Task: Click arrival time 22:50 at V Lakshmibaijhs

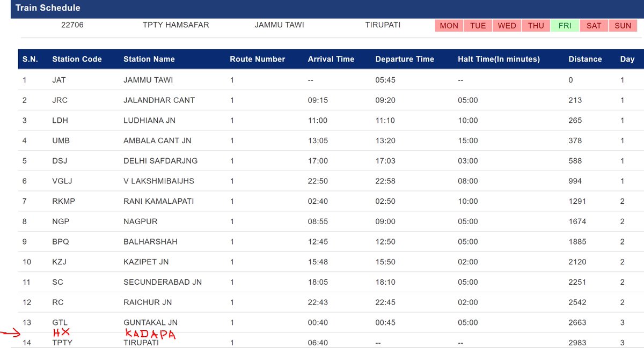Action: click(x=318, y=181)
